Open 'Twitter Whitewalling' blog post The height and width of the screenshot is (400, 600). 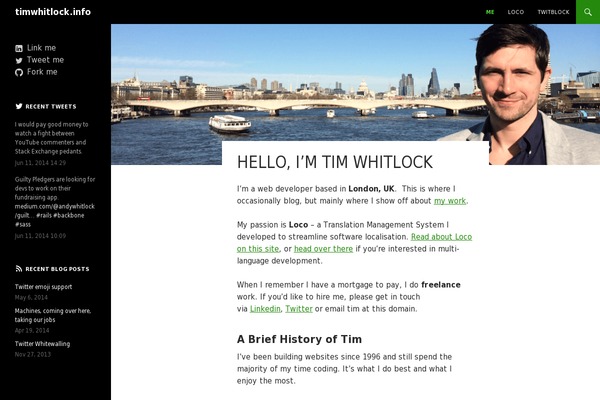tap(42, 344)
